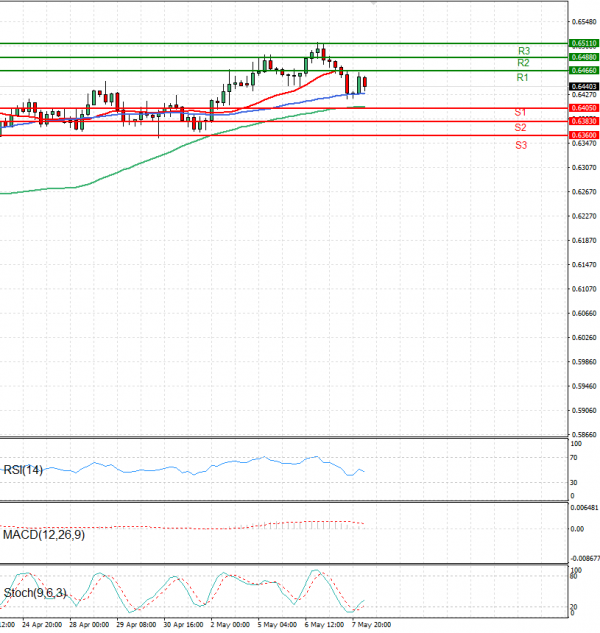Select the S1 support label

coord(521,113)
